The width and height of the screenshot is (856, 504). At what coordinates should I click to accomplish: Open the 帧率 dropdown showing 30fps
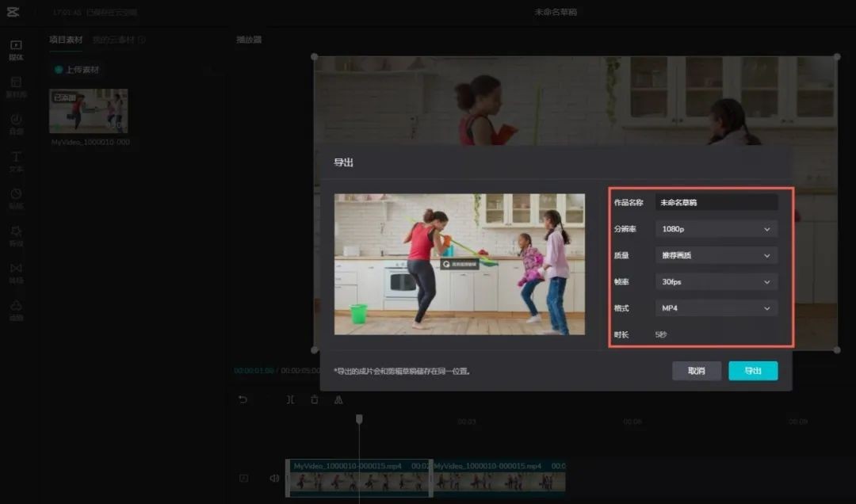[716, 282]
